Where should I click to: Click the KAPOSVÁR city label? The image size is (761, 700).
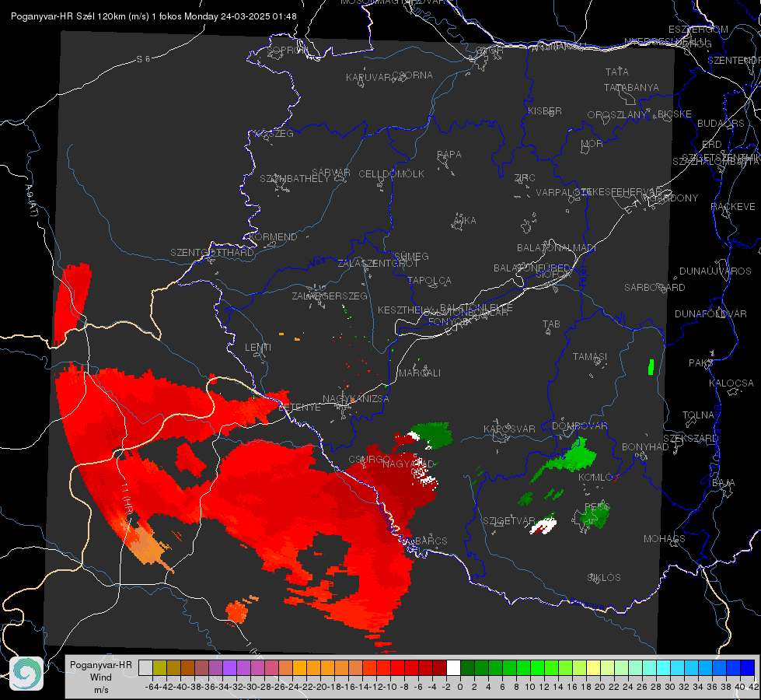[509, 429]
